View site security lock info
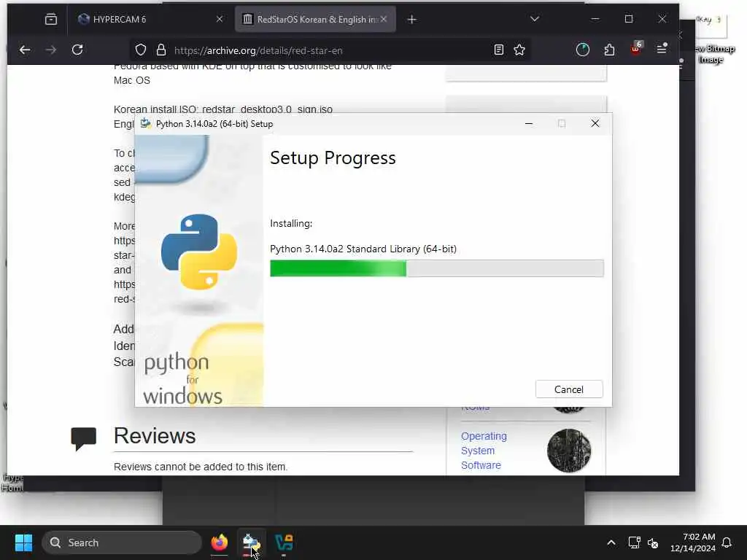The height and width of the screenshot is (560, 747). [161, 50]
